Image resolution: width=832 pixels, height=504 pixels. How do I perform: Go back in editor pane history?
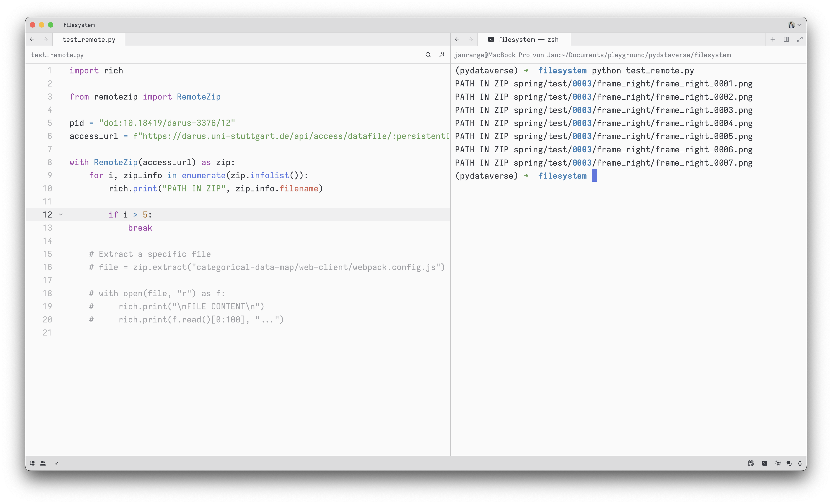[32, 40]
